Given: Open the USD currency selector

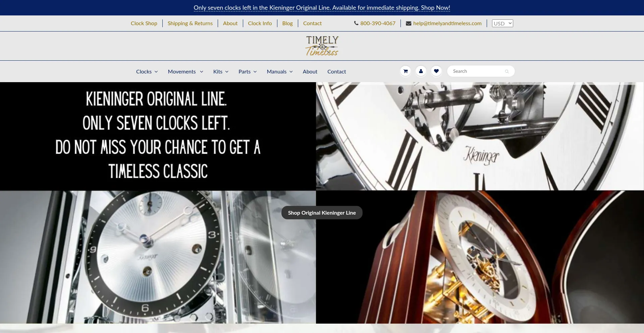Looking at the screenshot, I should 502,23.
